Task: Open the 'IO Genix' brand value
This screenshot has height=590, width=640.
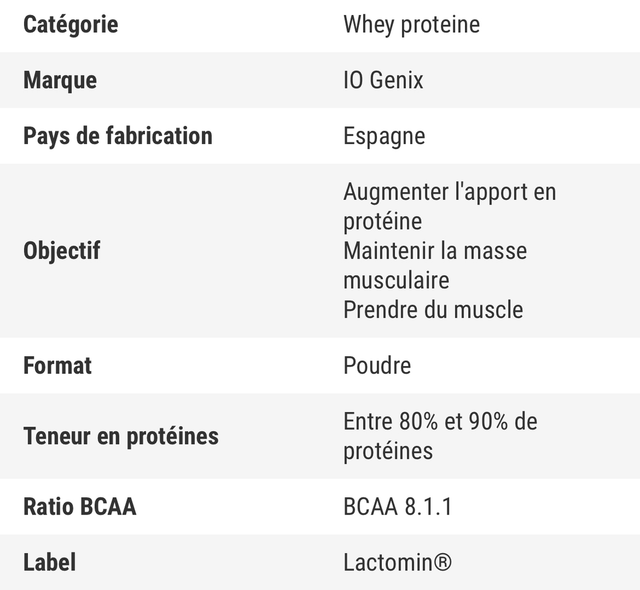Action: point(383,80)
